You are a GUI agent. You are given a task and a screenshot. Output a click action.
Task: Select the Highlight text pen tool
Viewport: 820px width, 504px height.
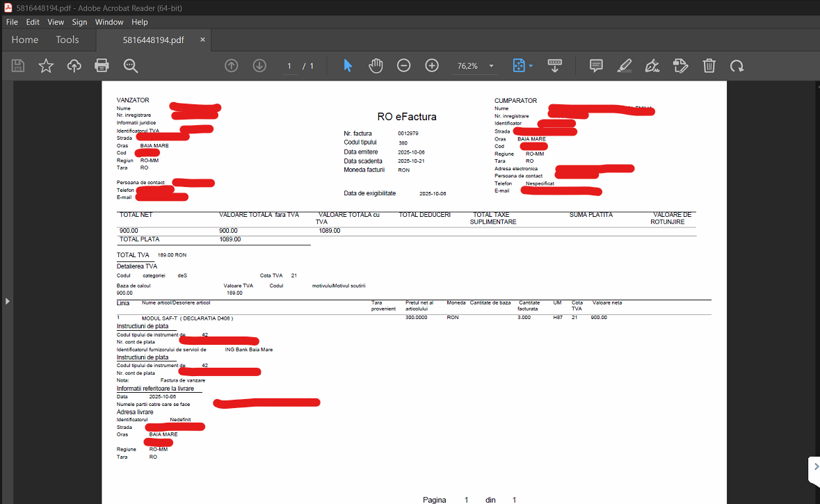point(624,66)
